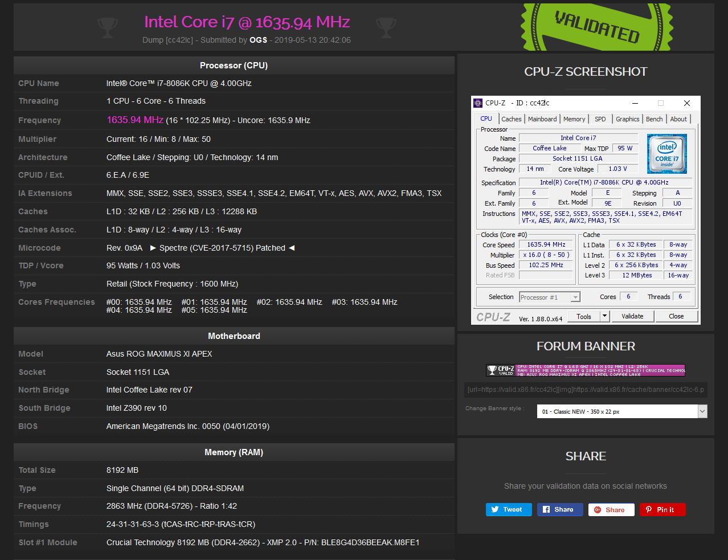Click the Max TDP 95 W field
Image resolution: width=728 pixels, height=560 pixels.
click(x=625, y=148)
